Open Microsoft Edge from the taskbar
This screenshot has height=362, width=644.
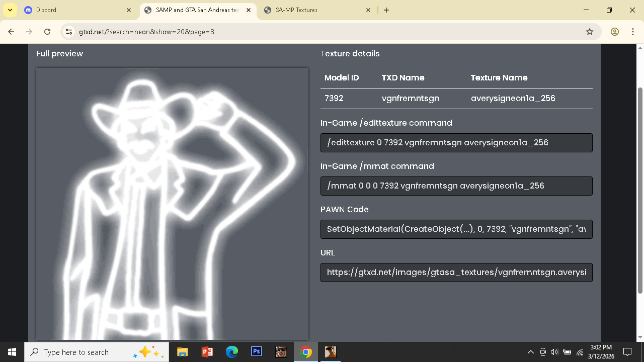click(231, 352)
